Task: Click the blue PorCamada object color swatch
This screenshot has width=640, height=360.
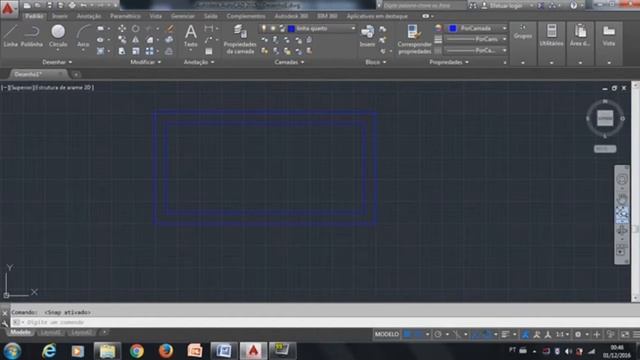Action: coord(453,28)
